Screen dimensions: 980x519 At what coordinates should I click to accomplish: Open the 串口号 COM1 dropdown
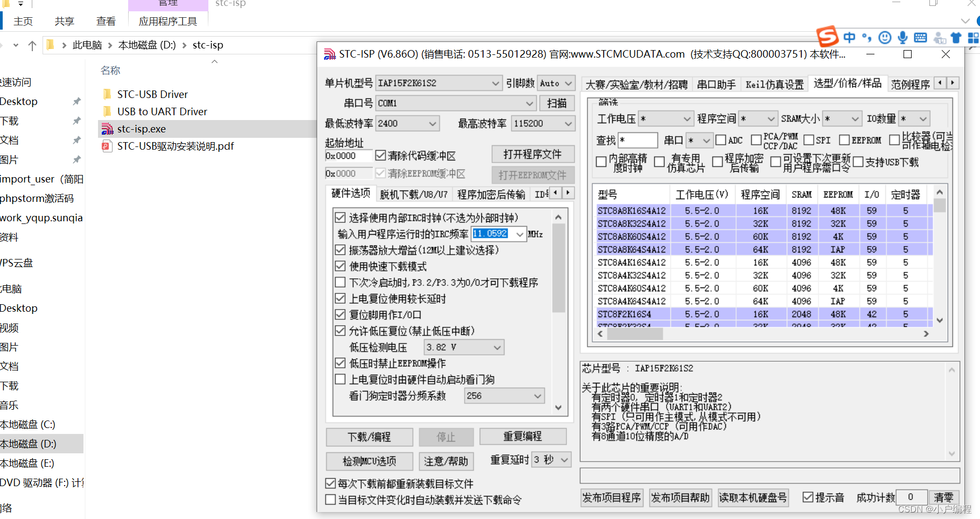pos(529,103)
